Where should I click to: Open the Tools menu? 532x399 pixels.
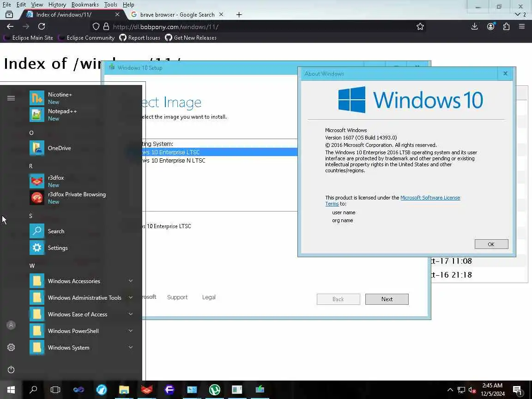tap(111, 5)
